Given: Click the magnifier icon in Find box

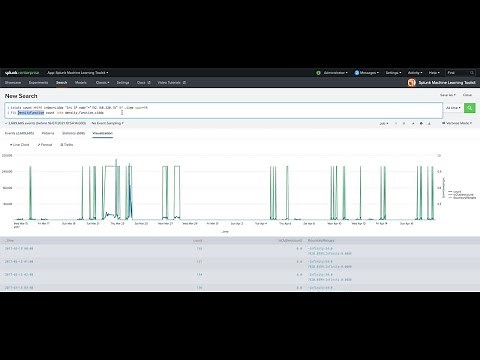Looking at the screenshot, I should pyautogui.click(x=472, y=73).
